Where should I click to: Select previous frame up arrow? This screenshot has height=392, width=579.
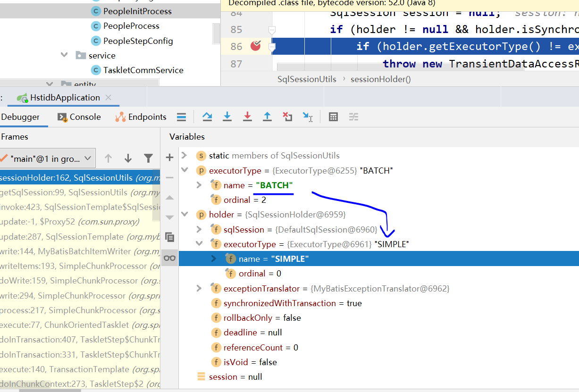coord(108,158)
